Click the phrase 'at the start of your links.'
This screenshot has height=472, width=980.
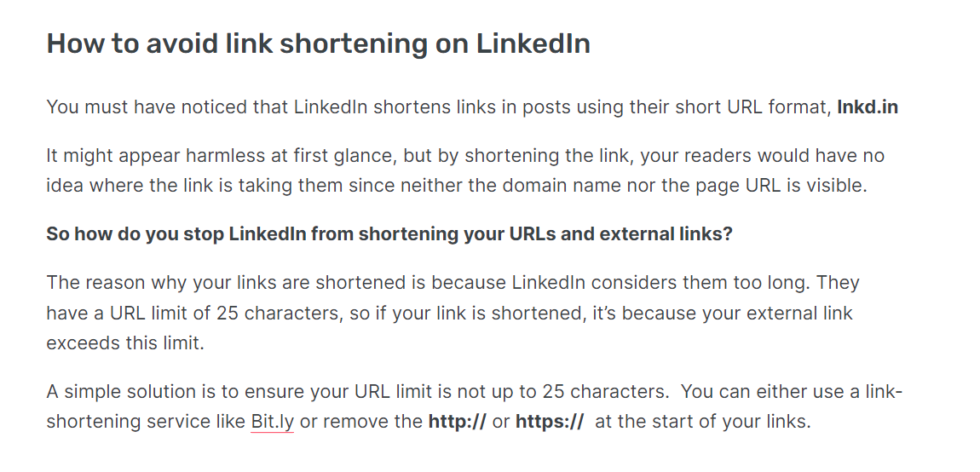coord(703,422)
